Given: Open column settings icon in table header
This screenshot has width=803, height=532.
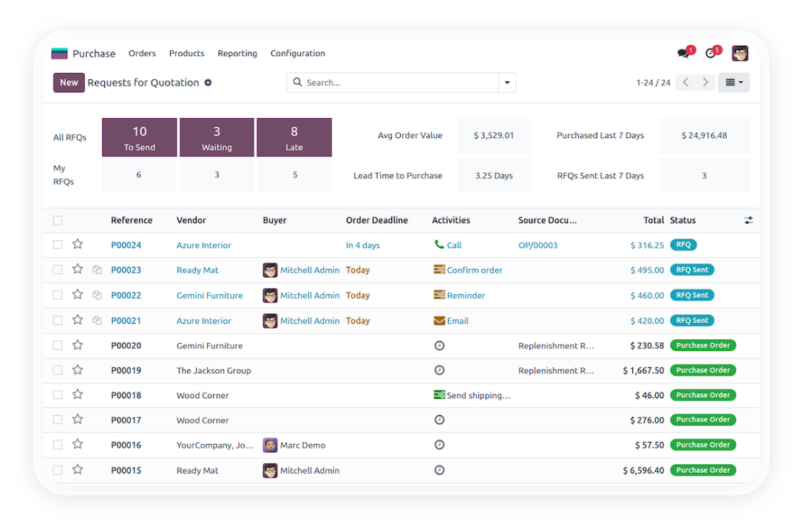Looking at the screenshot, I should click(x=748, y=220).
